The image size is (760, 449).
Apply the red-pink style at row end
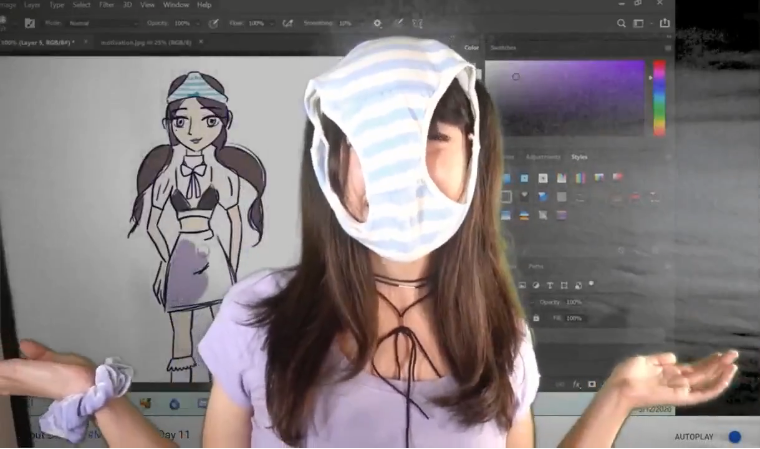[618, 177]
